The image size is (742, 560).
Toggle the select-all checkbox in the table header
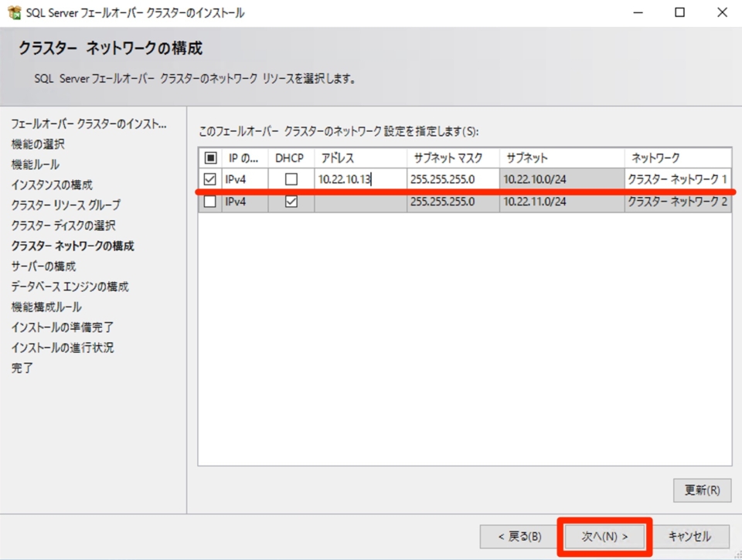pos(210,158)
